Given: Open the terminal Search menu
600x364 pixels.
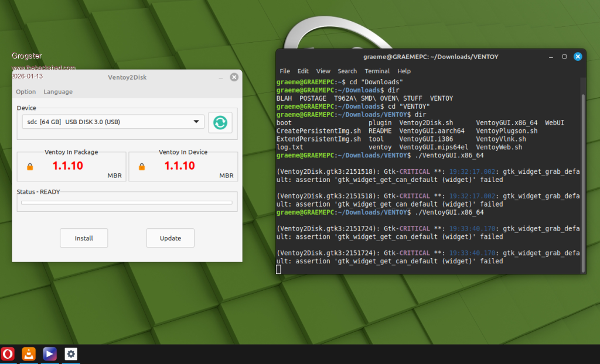Looking at the screenshot, I should click(347, 71).
